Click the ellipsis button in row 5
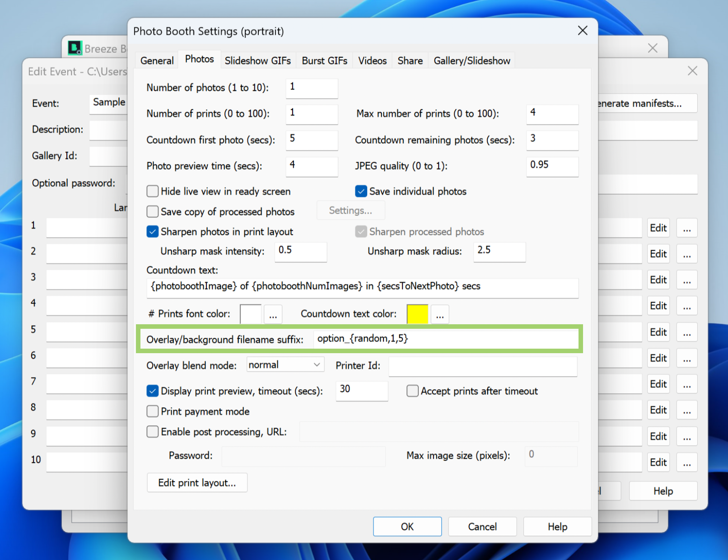Image resolution: width=728 pixels, height=560 pixels. [x=686, y=332]
